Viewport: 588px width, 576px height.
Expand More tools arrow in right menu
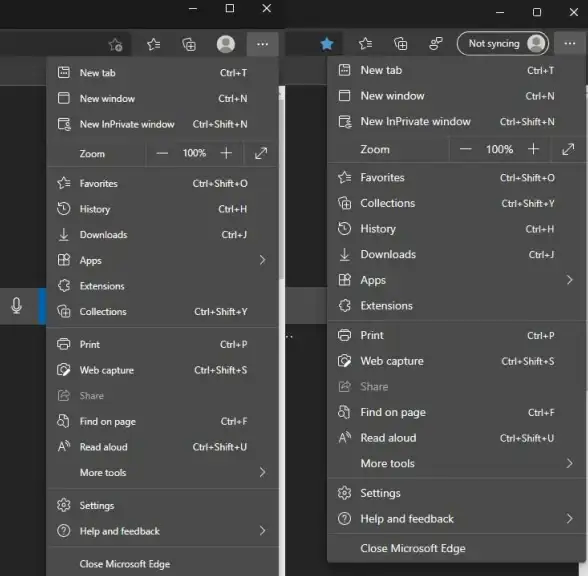click(x=570, y=464)
